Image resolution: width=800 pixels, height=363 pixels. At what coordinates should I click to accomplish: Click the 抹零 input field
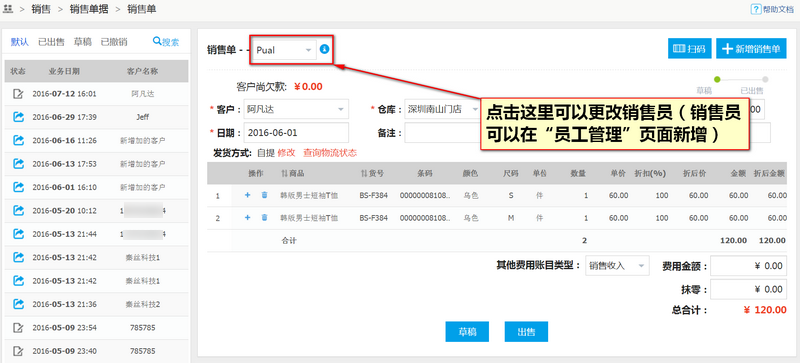tap(748, 289)
